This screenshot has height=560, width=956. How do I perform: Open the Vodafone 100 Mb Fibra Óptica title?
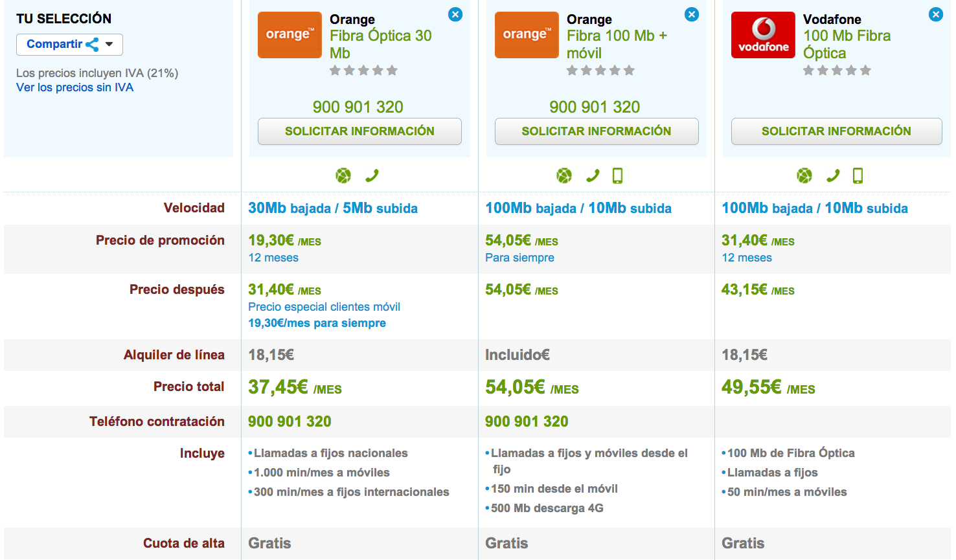[847, 44]
